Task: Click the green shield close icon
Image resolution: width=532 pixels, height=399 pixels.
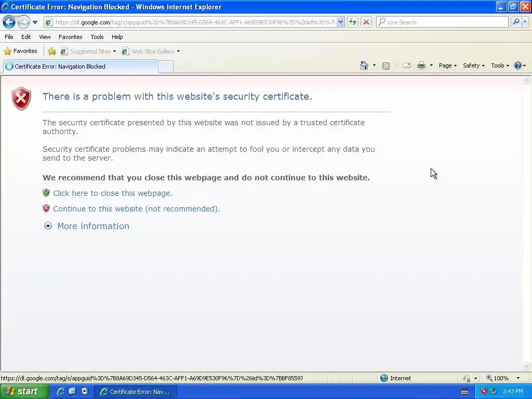Action: (x=46, y=193)
